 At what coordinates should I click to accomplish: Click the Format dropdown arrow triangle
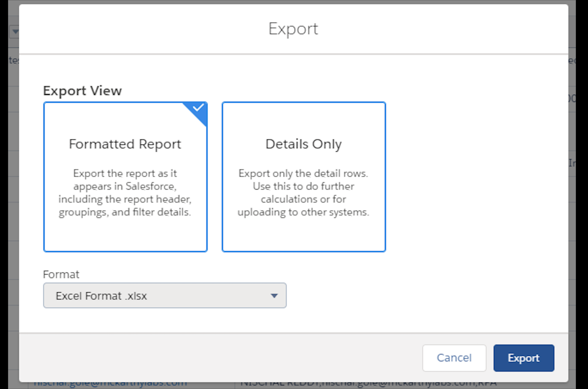tap(274, 296)
